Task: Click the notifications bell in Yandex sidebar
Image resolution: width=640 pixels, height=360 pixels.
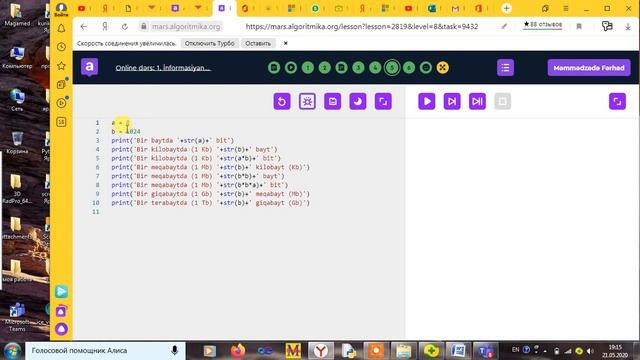Action: pyautogui.click(x=61, y=29)
